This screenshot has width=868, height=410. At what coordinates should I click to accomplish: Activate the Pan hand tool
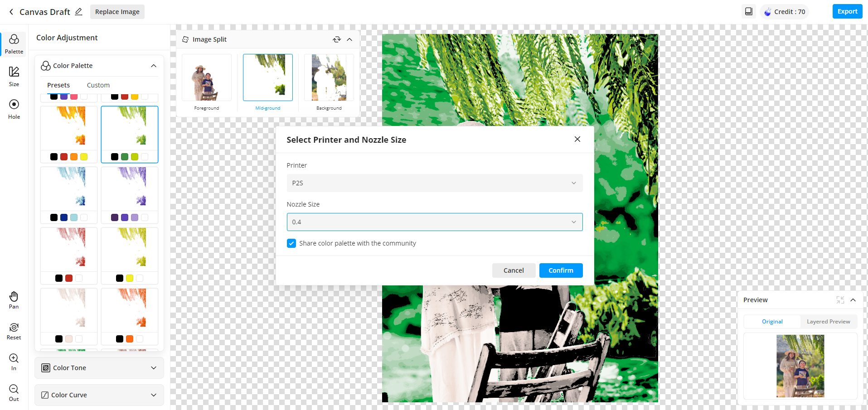pyautogui.click(x=14, y=300)
